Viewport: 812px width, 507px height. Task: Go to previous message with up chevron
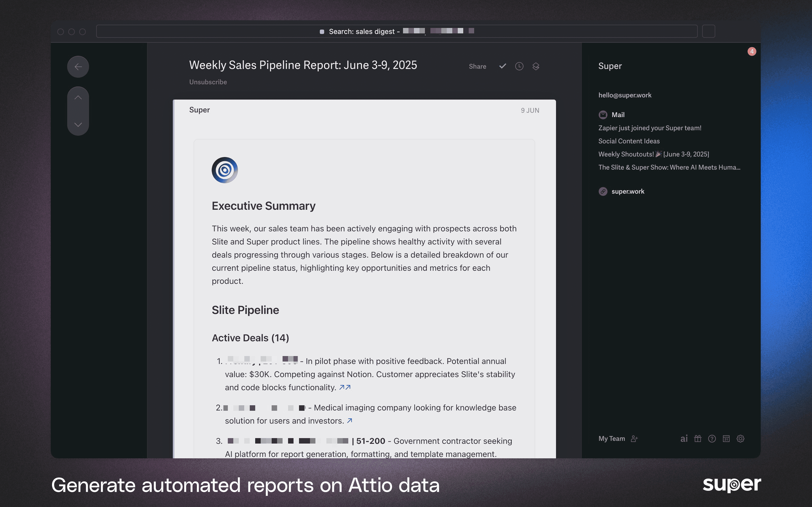pos(78,98)
